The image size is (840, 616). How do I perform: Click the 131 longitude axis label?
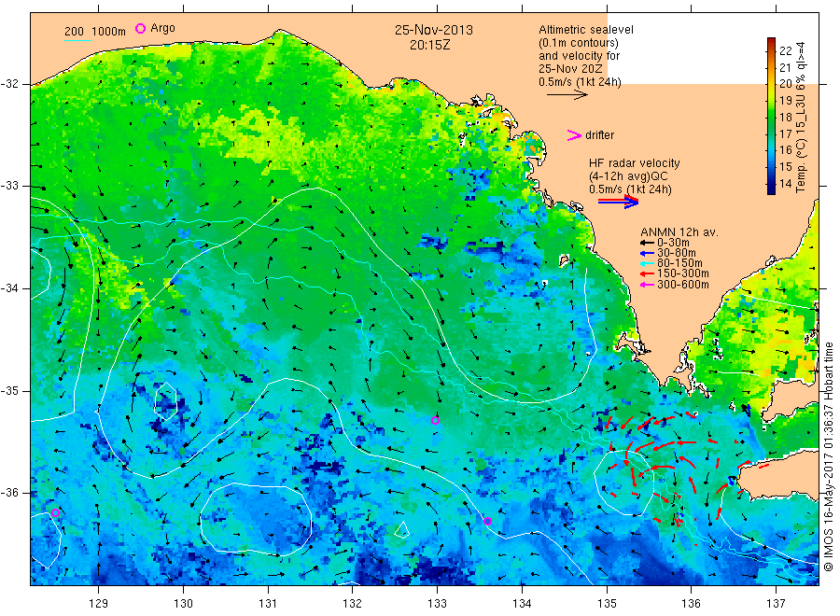tap(268, 604)
